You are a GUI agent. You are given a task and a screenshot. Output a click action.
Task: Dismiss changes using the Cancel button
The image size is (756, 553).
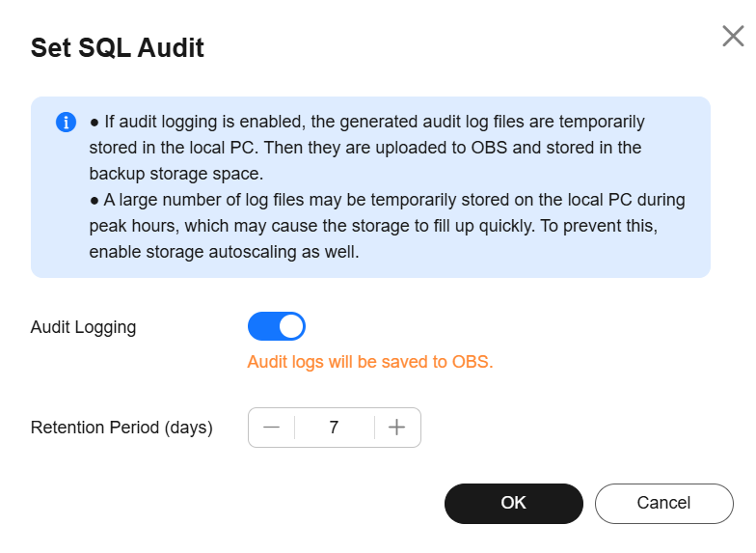[663, 504]
